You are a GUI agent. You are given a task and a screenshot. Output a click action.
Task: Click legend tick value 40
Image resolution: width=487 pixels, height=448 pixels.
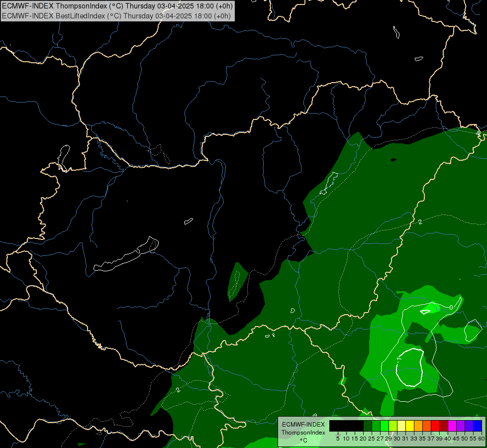448,439
